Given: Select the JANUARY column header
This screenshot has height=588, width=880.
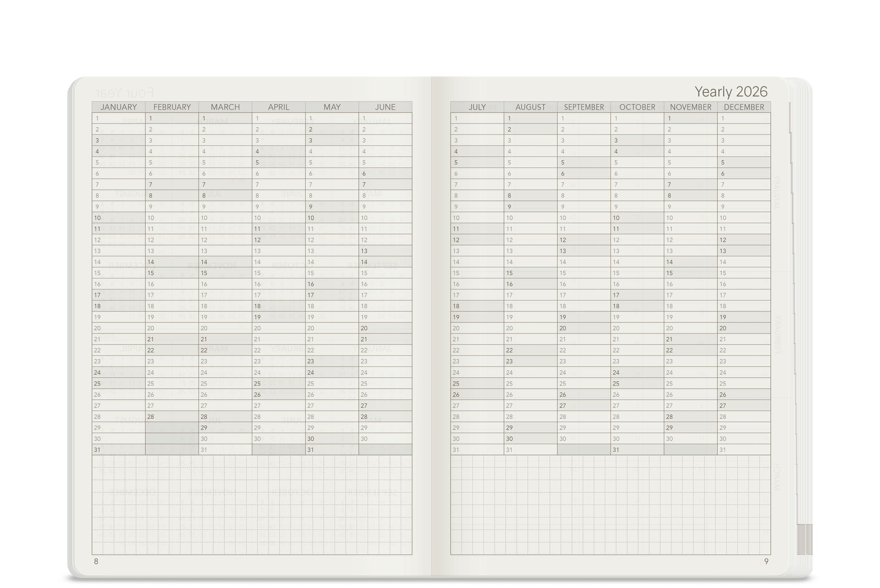Looking at the screenshot, I should point(119,107).
